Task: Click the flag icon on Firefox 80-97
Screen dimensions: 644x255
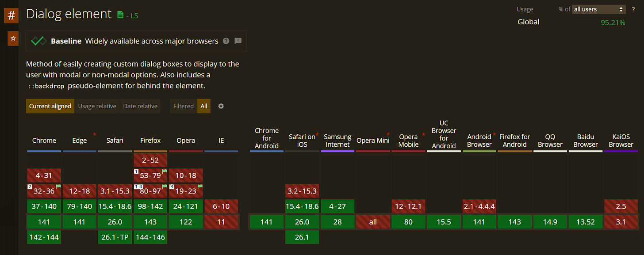Action: pos(164,187)
